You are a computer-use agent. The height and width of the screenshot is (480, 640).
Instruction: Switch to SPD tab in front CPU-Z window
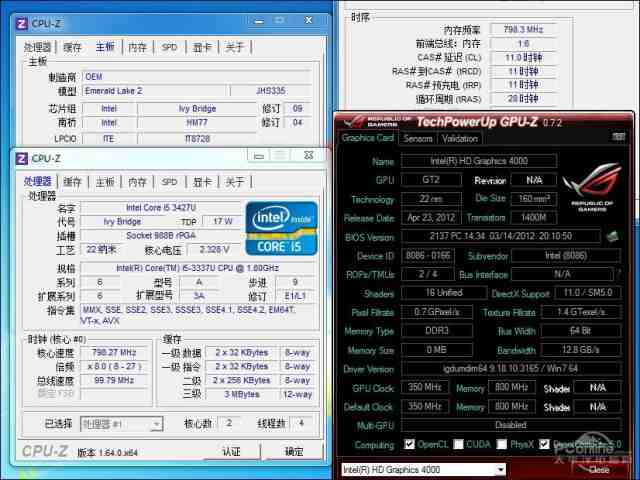(x=169, y=182)
